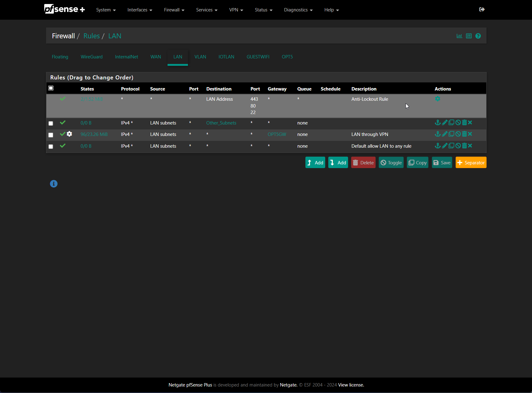This screenshot has height=393, width=532.
Task: Click the Toggle selected rules button
Action: tap(391, 163)
